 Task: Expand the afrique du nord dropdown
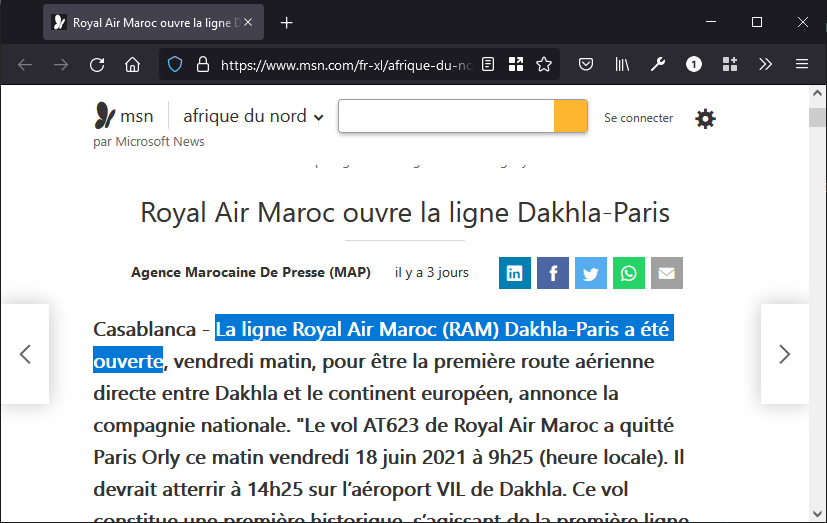point(253,116)
